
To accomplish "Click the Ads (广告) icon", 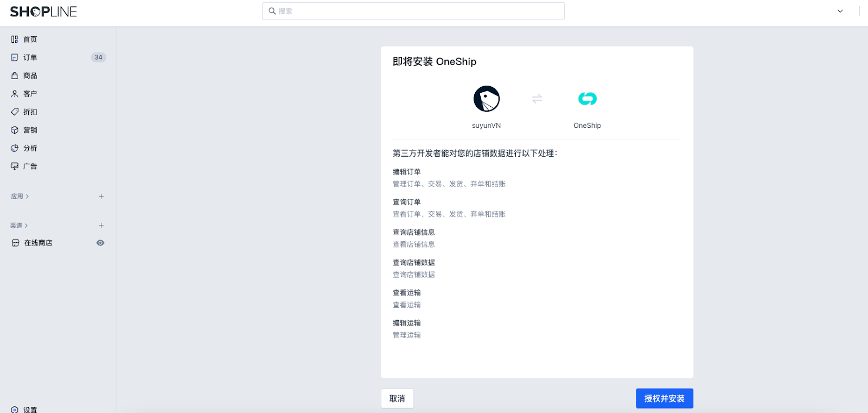I will pyautogui.click(x=15, y=166).
